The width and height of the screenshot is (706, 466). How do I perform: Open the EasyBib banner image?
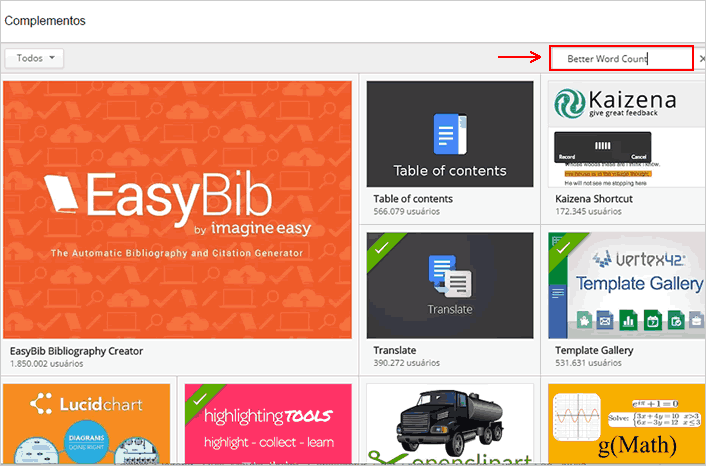click(x=177, y=210)
